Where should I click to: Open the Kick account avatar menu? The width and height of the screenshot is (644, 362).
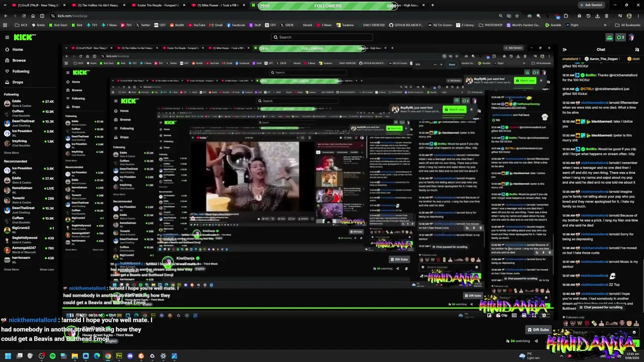coord(632,37)
